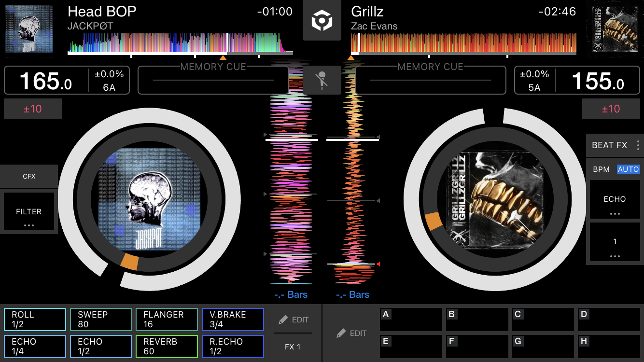The height and width of the screenshot is (362, 644).
Task: Toggle BPM AUTO mode
Action: click(628, 169)
